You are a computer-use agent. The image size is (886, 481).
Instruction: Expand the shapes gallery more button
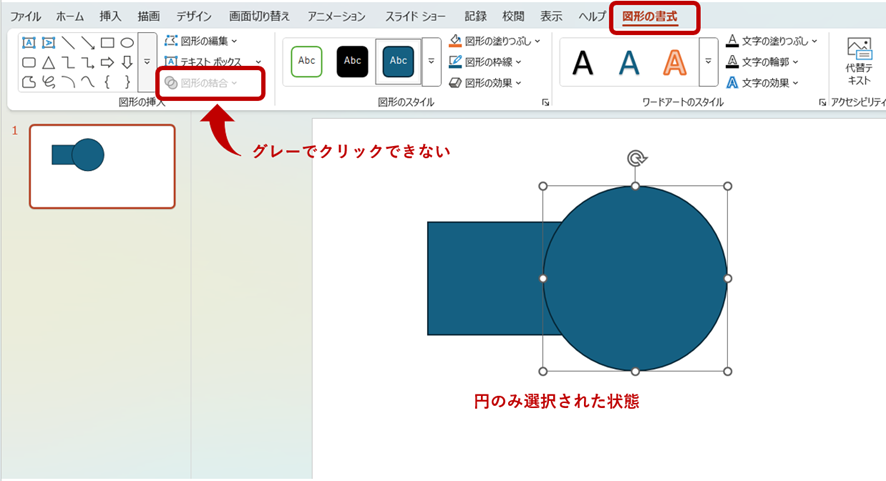pyautogui.click(x=147, y=62)
